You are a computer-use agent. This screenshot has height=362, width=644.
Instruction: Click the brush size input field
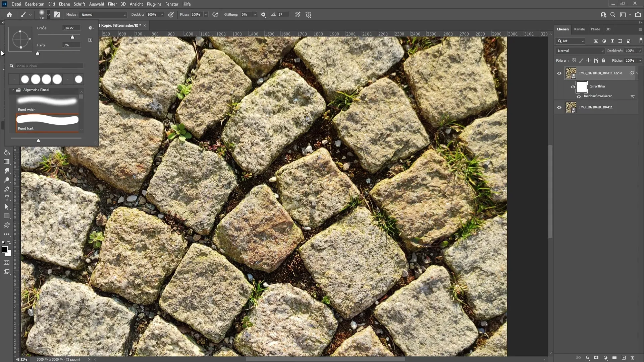71,28
